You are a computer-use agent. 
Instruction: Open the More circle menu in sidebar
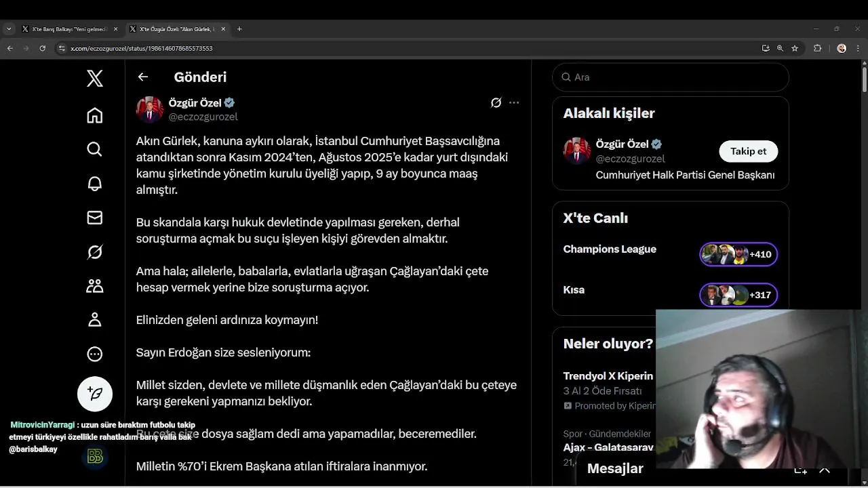pos(95,354)
